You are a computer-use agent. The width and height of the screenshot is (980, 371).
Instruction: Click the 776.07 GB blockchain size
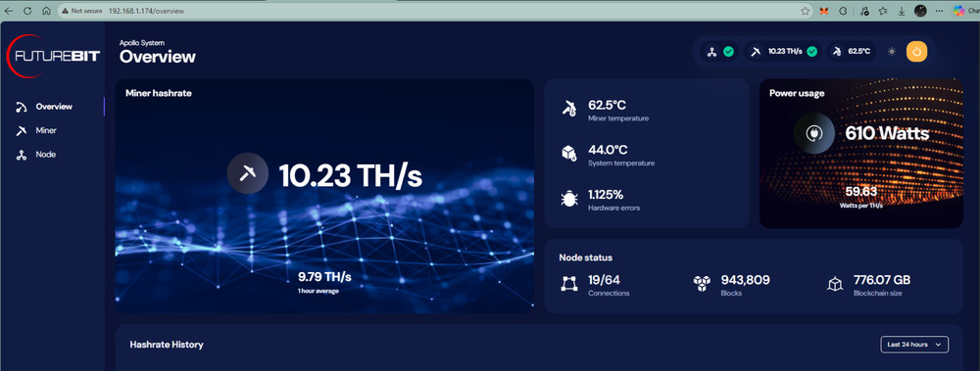[881, 280]
